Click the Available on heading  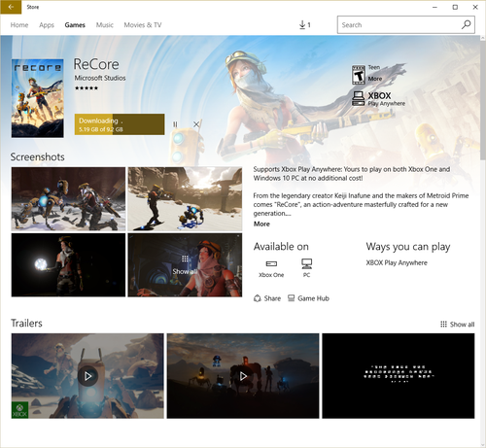click(x=281, y=247)
